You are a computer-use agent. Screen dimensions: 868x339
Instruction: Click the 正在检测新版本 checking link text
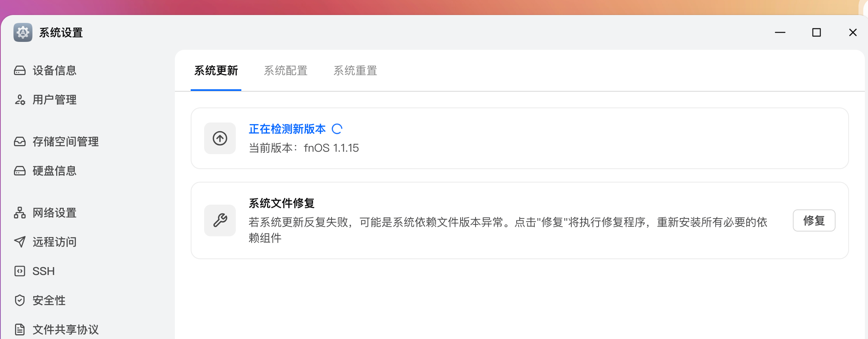pyautogui.click(x=287, y=129)
